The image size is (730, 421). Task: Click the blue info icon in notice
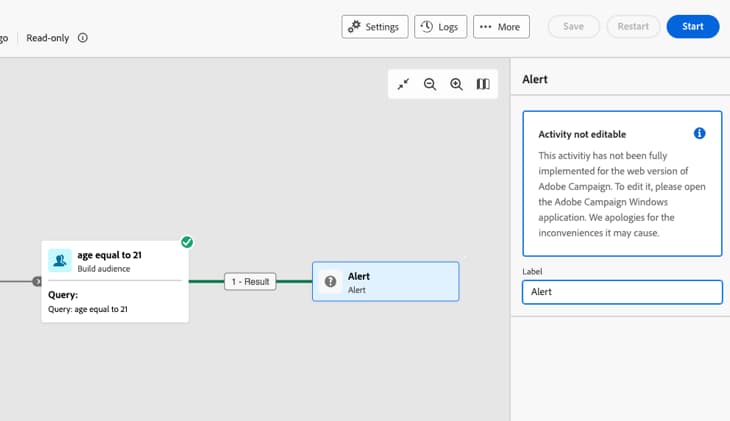point(699,134)
